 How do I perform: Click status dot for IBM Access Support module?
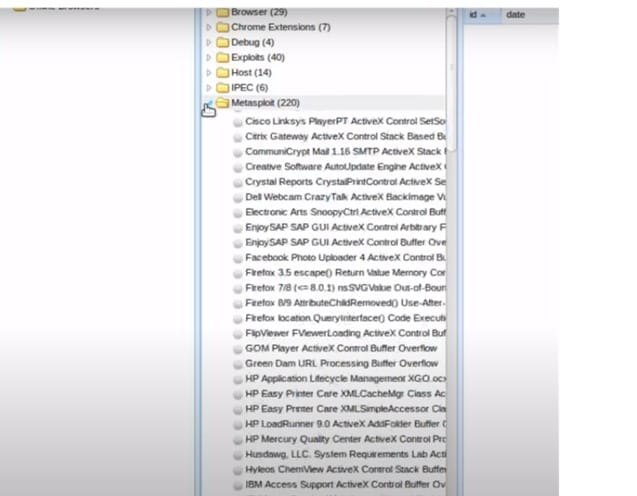pyautogui.click(x=238, y=485)
